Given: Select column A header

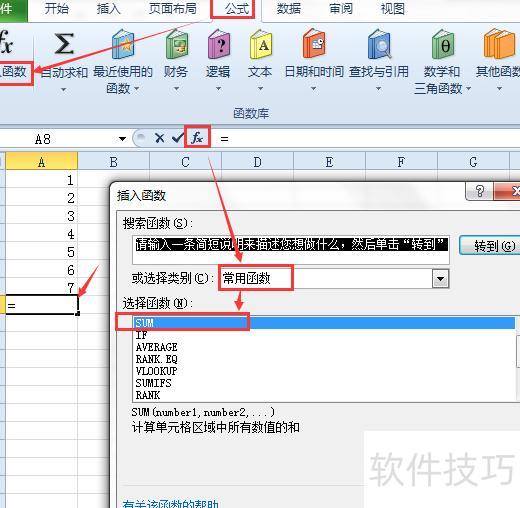Looking at the screenshot, I should 42,162.
